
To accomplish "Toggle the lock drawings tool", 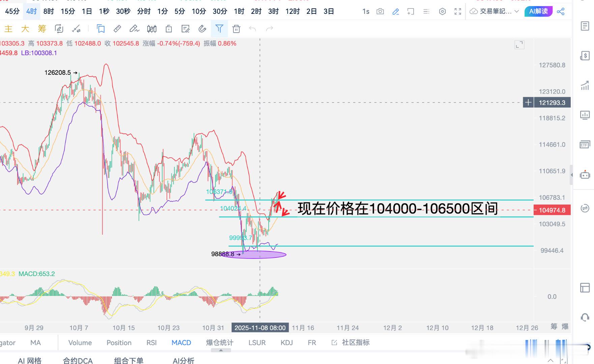I will 169,29.
